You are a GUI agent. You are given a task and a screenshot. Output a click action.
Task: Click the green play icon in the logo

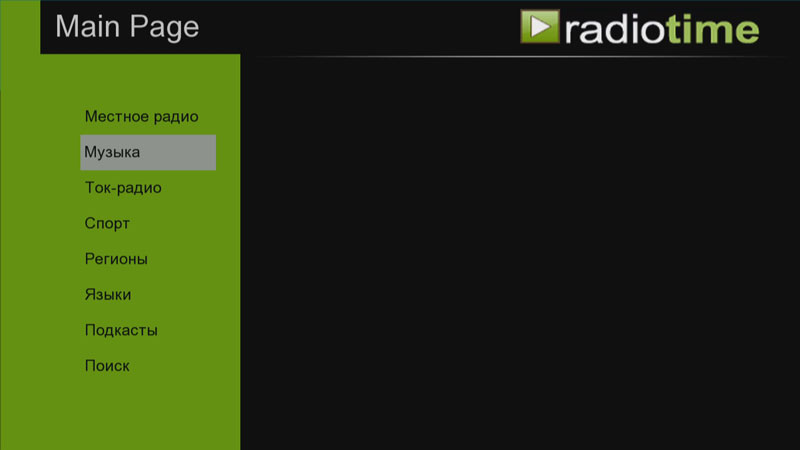tap(540, 27)
